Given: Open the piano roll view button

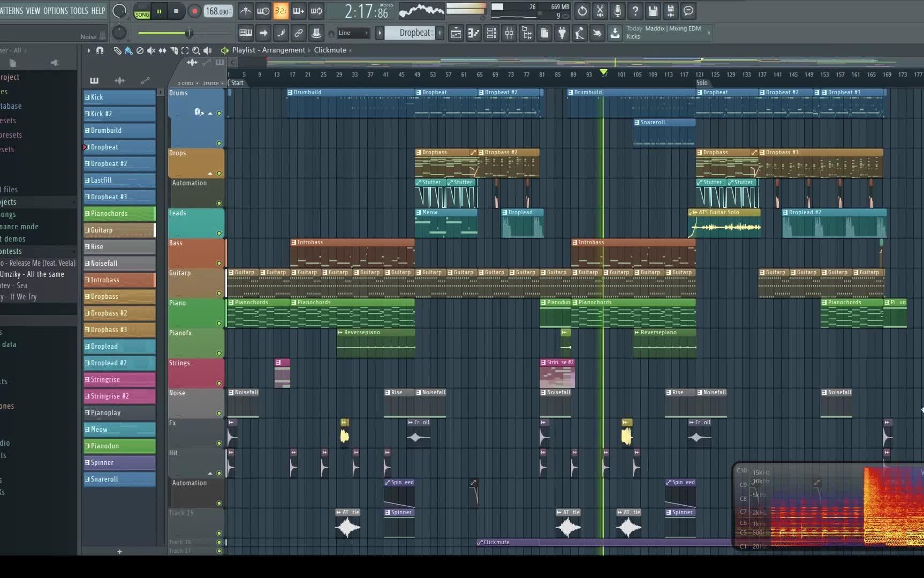Looking at the screenshot, I should (x=474, y=33).
